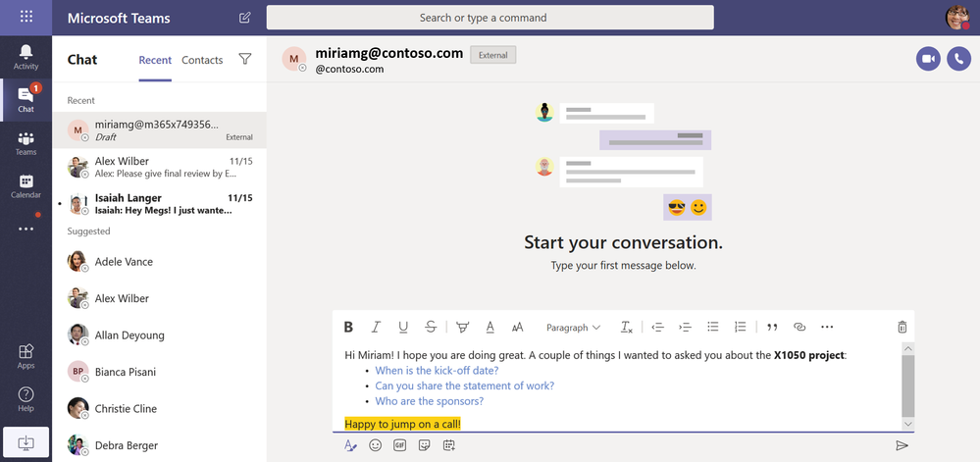Open the Alex Wilber 11/15 chat

pyautogui.click(x=159, y=167)
